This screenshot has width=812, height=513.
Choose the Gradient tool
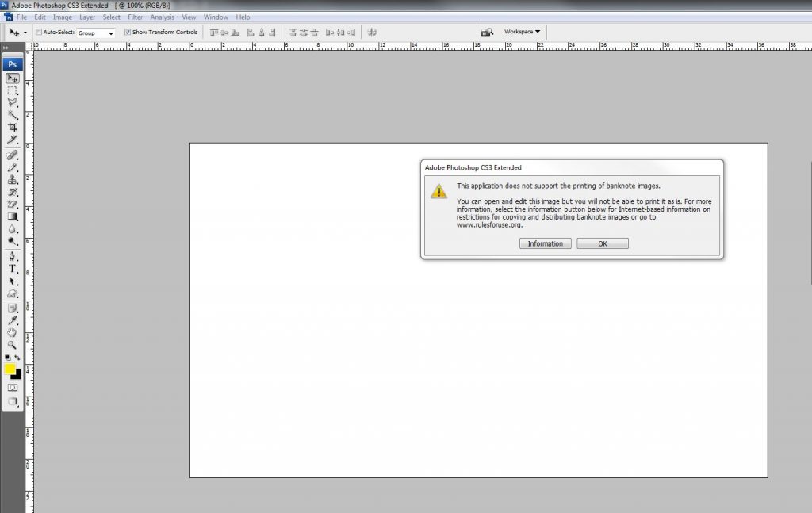click(13, 216)
